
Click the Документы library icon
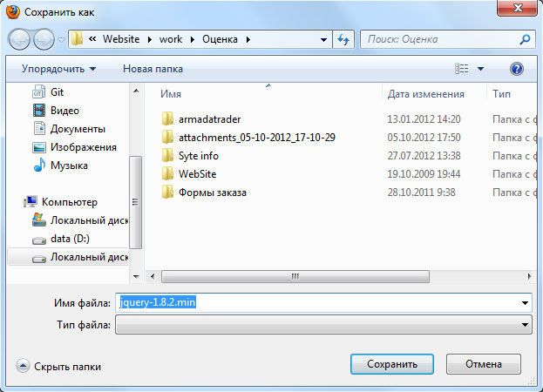pos(39,129)
